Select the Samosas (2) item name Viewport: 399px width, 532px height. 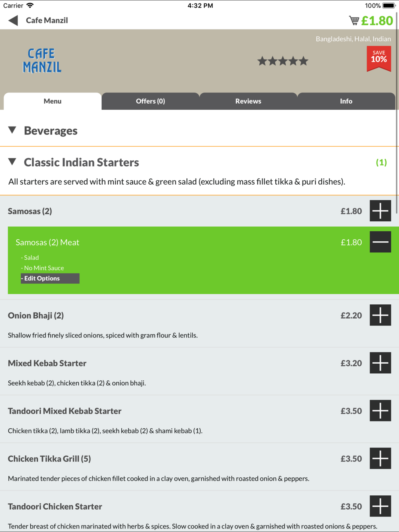[x=30, y=211]
